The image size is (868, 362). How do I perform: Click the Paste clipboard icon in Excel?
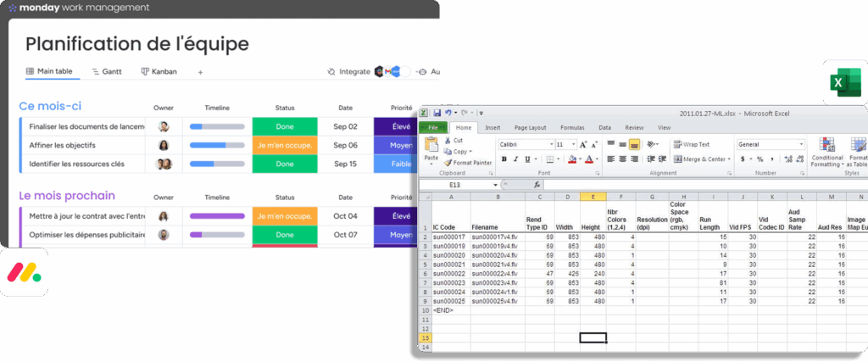431,145
